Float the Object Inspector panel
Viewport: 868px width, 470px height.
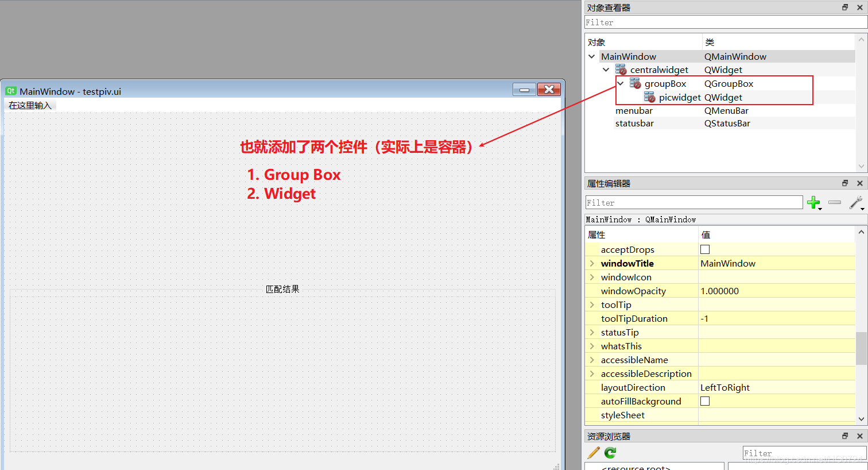click(845, 7)
